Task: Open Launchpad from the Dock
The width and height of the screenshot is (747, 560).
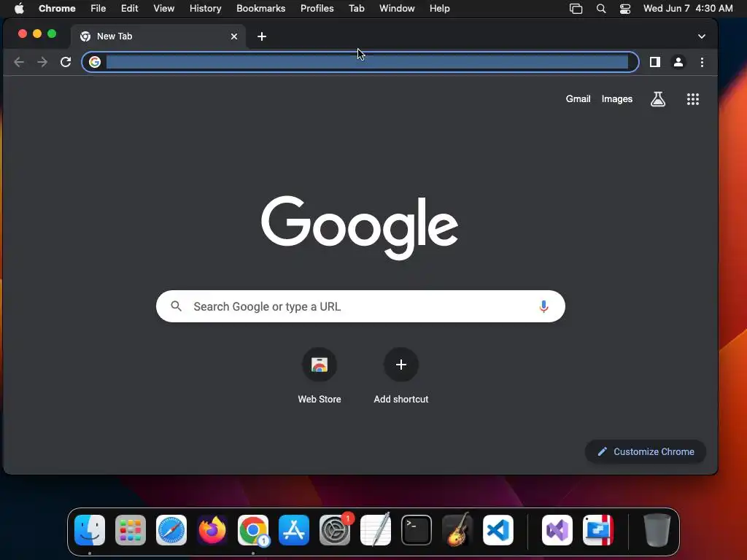Action: (x=131, y=530)
